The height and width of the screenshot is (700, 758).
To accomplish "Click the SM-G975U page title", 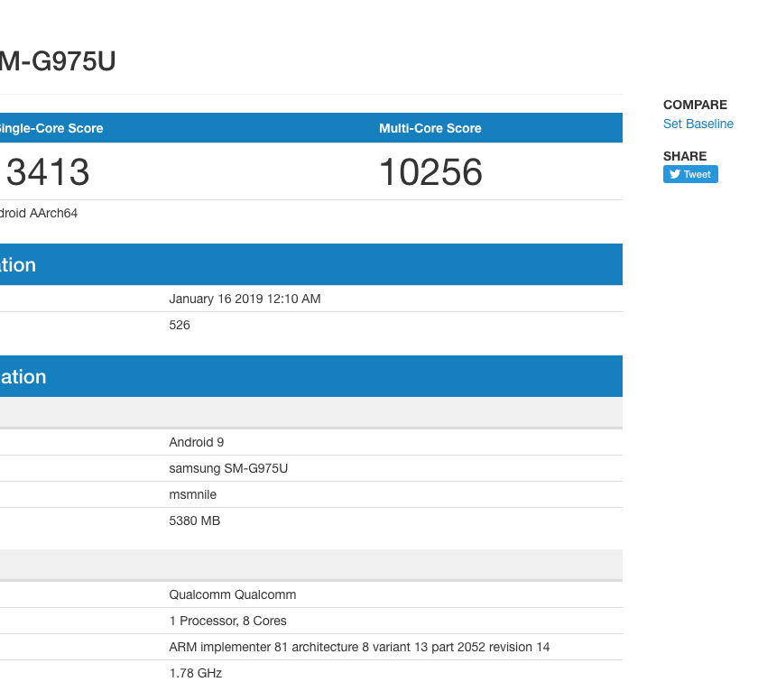I will [58, 61].
